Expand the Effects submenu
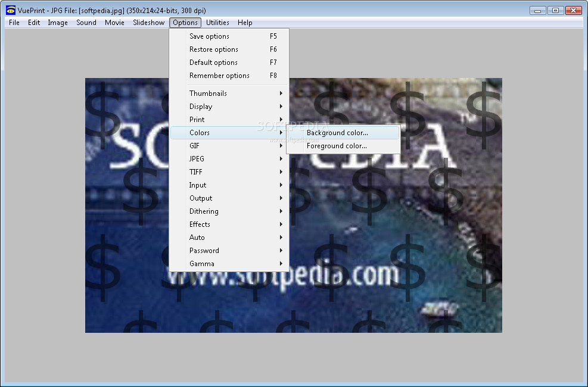The image size is (588, 387). point(229,224)
